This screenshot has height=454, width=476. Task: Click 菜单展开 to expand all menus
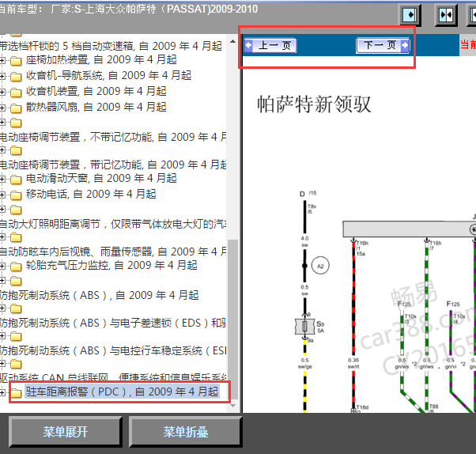pos(66,432)
